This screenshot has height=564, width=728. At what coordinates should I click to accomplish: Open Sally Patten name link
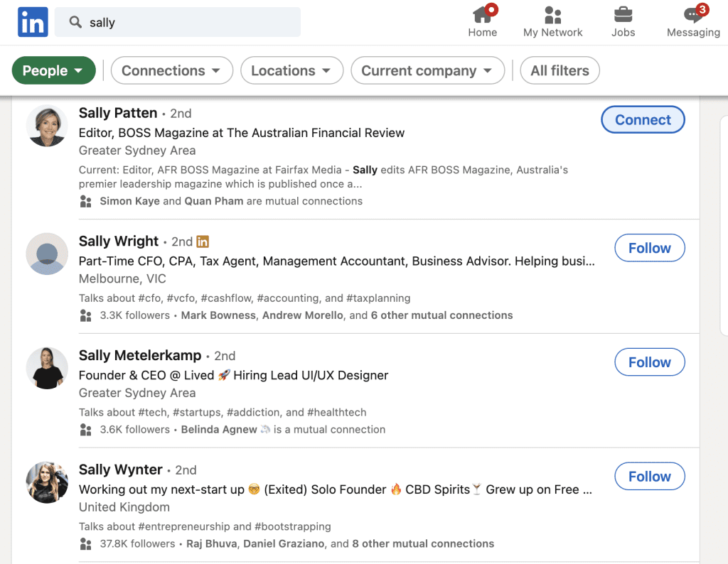(x=118, y=113)
